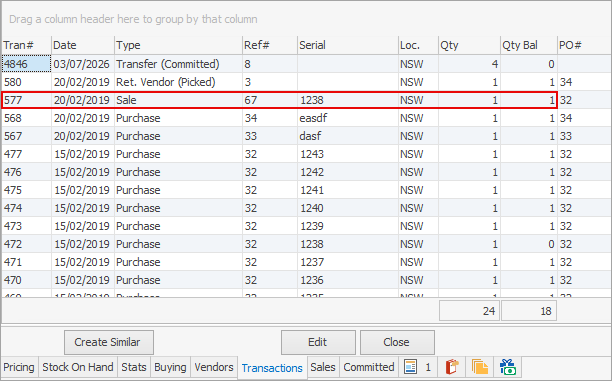612x381 pixels.
Task: Click the Close button
Action: click(x=397, y=342)
